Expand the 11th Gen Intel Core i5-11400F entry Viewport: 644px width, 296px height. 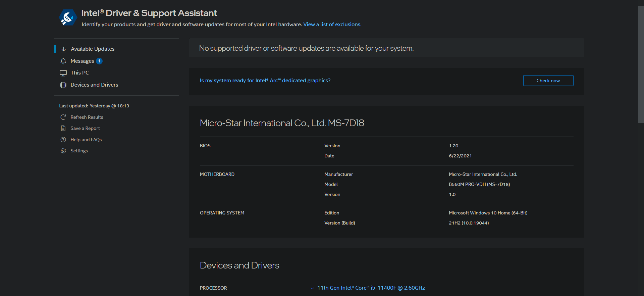(371, 288)
